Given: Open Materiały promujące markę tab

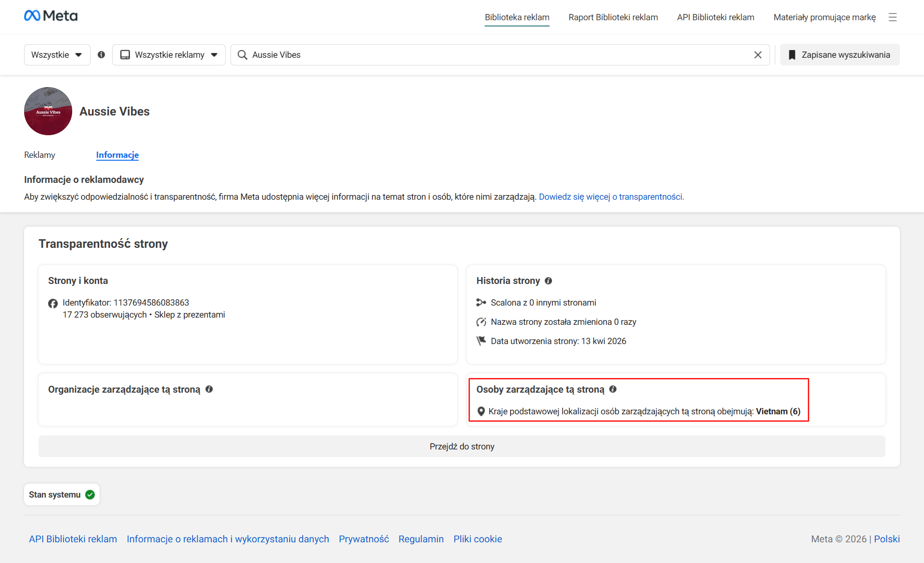Looking at the screenshot, I should click(x=825, y=17).
